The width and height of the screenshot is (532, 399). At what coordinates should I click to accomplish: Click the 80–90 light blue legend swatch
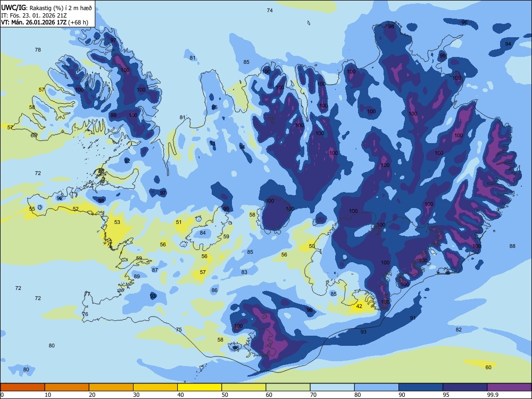(377, 387)
